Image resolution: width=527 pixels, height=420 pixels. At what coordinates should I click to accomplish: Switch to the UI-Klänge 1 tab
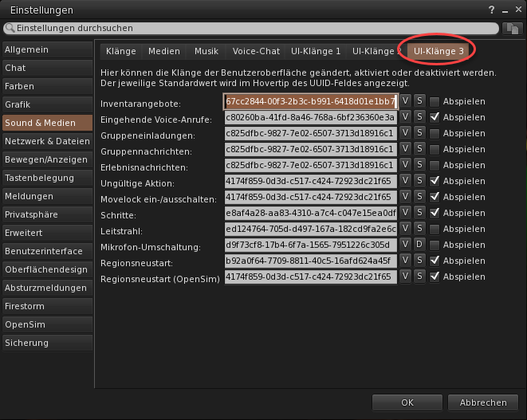315,51
